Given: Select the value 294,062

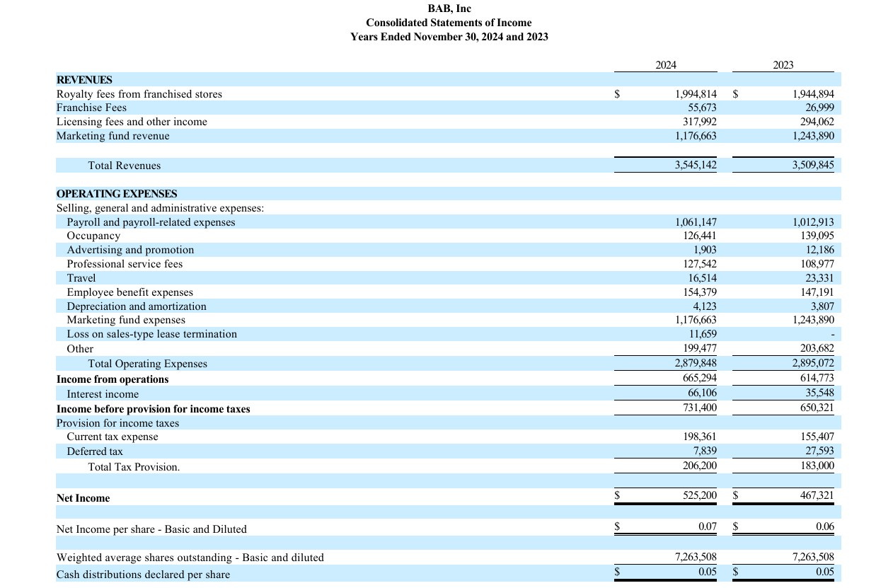Looking at the screenshot, I should point(817,122).
